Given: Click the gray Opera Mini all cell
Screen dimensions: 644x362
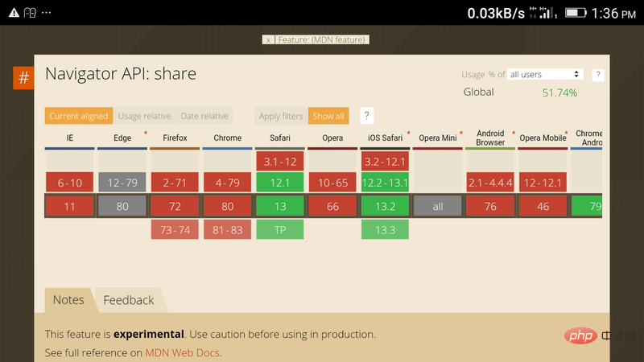Looking at the screenshot, I should [437, 207].
